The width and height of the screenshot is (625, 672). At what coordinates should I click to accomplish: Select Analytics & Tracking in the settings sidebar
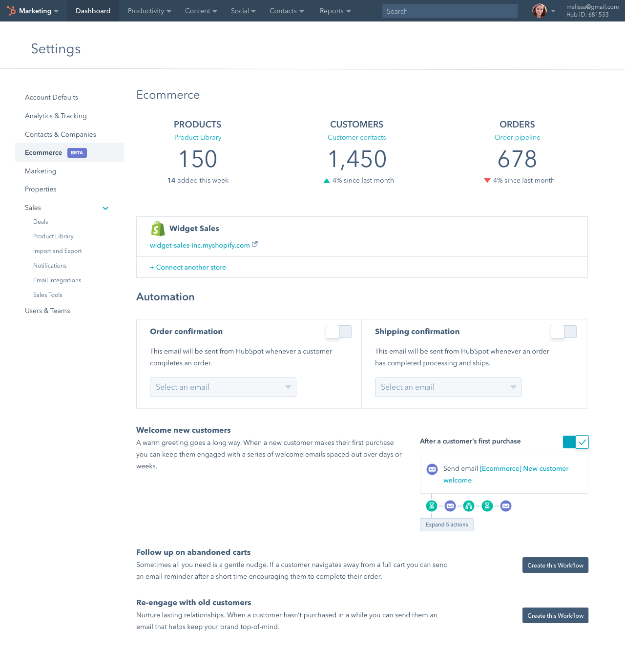[x=56, y=116]
